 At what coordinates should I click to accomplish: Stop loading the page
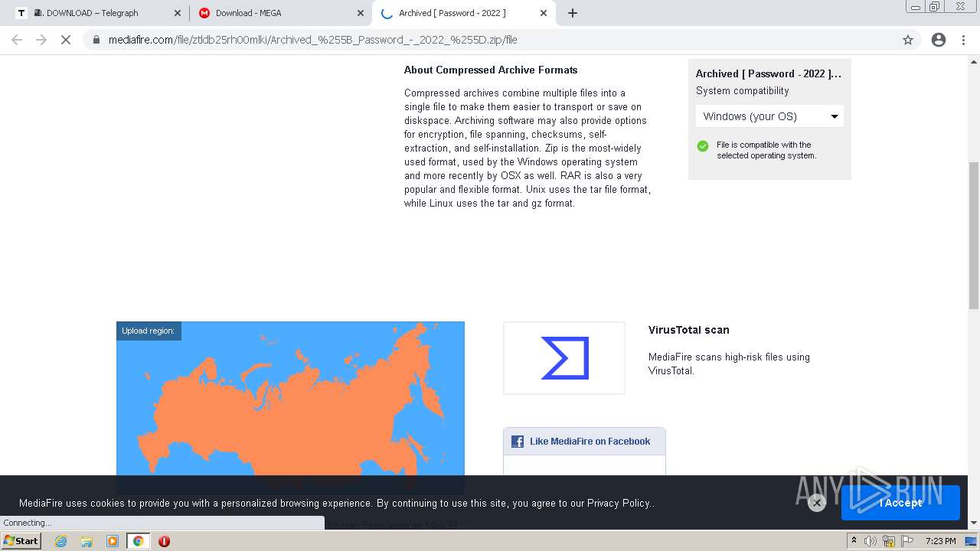click(x=66, y=40)
